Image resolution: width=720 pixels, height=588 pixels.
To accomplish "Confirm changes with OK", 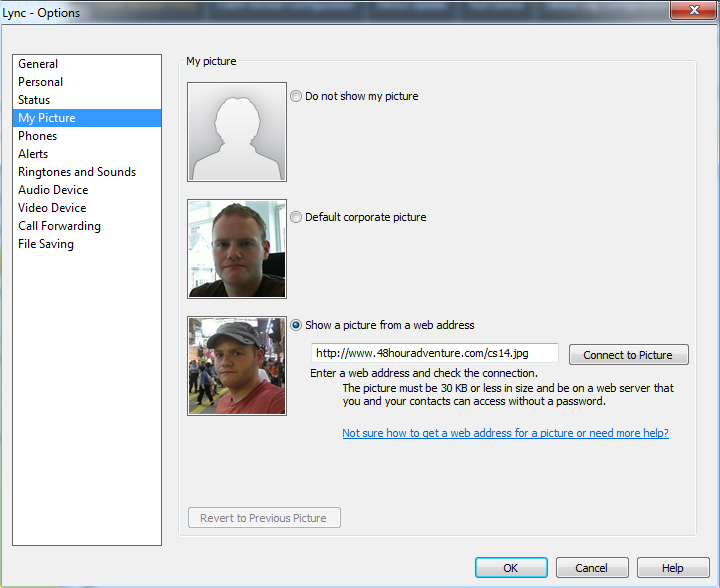I will point(511,568).
